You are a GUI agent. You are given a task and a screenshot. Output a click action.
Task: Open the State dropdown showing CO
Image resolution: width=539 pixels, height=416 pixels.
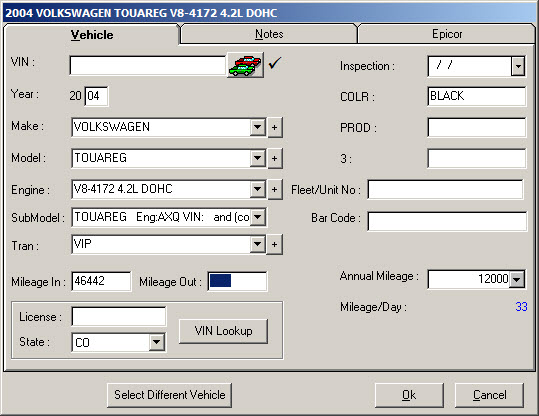pyautogui.click(x=156, y=342)
